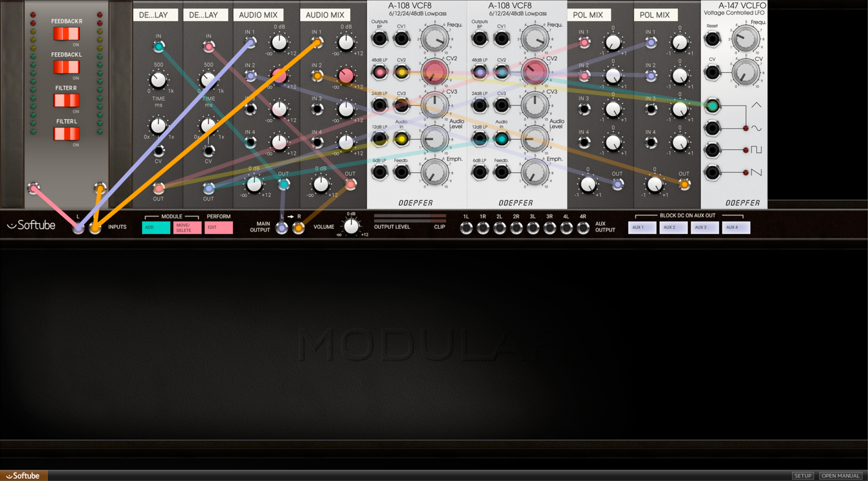Click the A-147 VCLFO module title
Screen dimensions: 868x481
742,6
